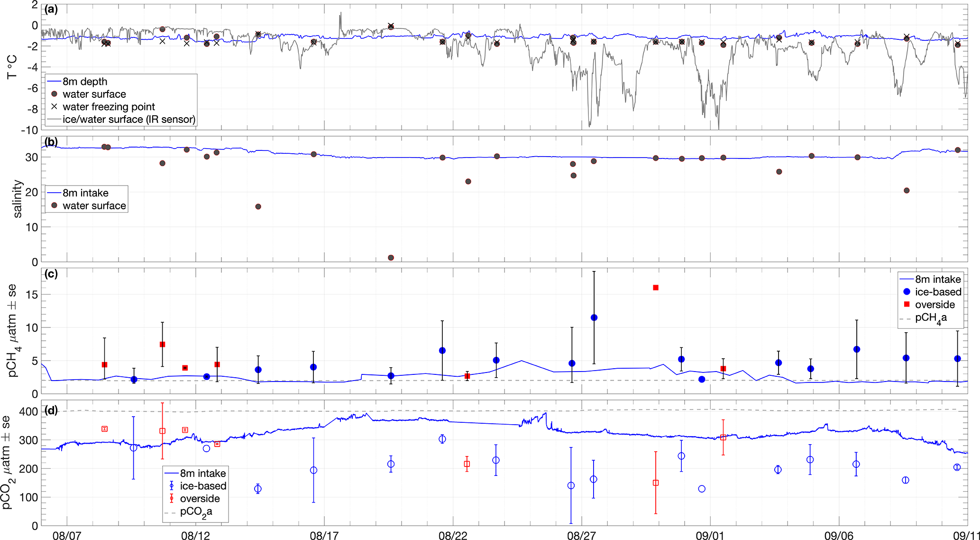Click the near-zero salinity data point in panel (b)

coord(391,258)
